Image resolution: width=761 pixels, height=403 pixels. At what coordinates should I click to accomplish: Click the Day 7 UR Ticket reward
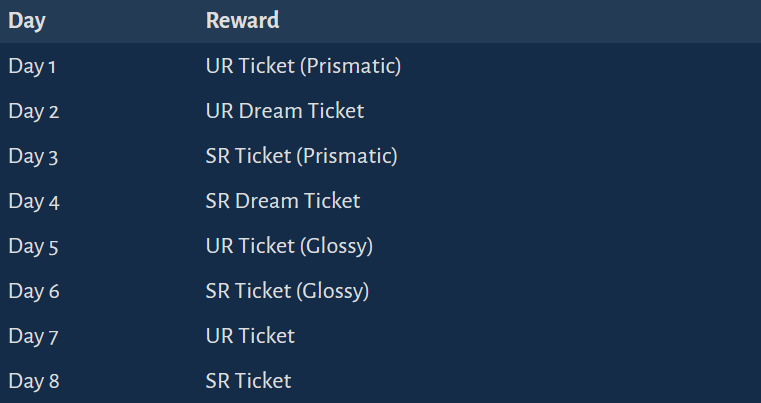point(250,336)
